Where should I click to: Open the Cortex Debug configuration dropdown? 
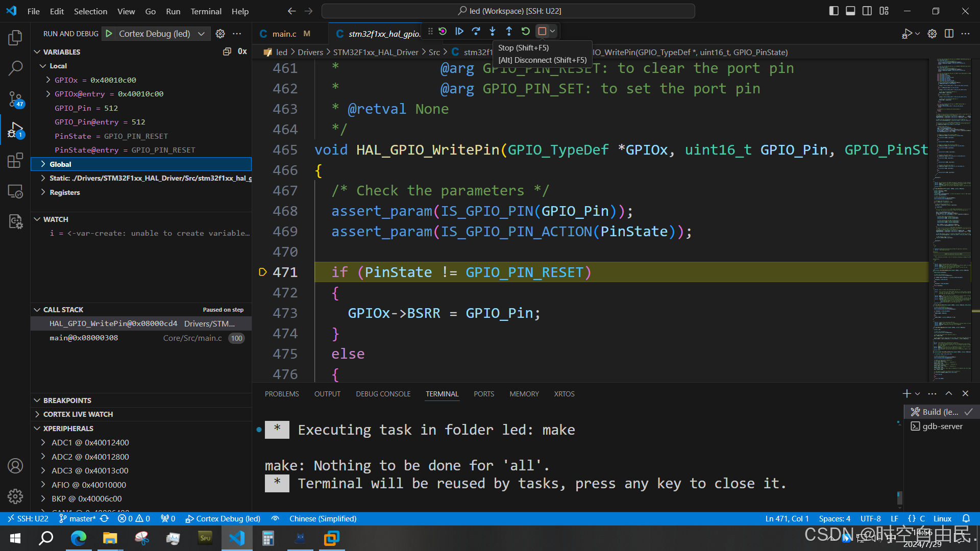202,34
